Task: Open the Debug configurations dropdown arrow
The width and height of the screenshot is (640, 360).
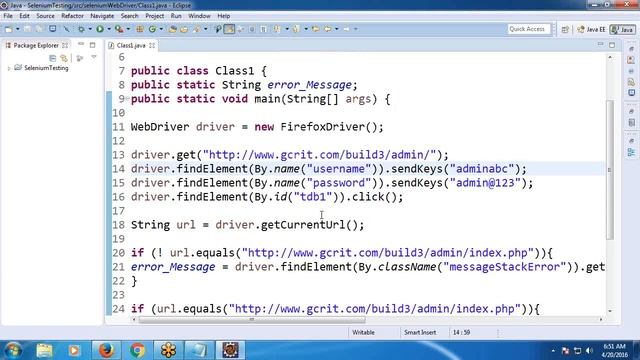Action: coord(90,29)
